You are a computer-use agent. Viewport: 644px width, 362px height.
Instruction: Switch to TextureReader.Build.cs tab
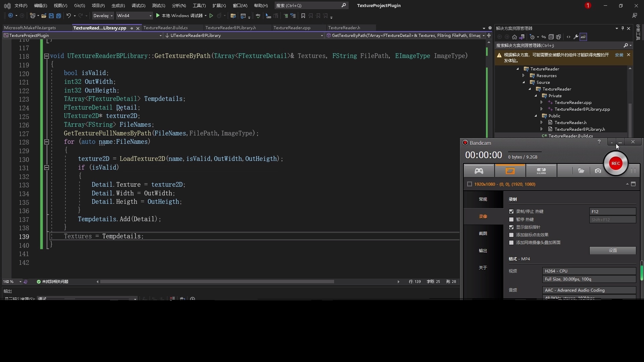coord(165,28)
